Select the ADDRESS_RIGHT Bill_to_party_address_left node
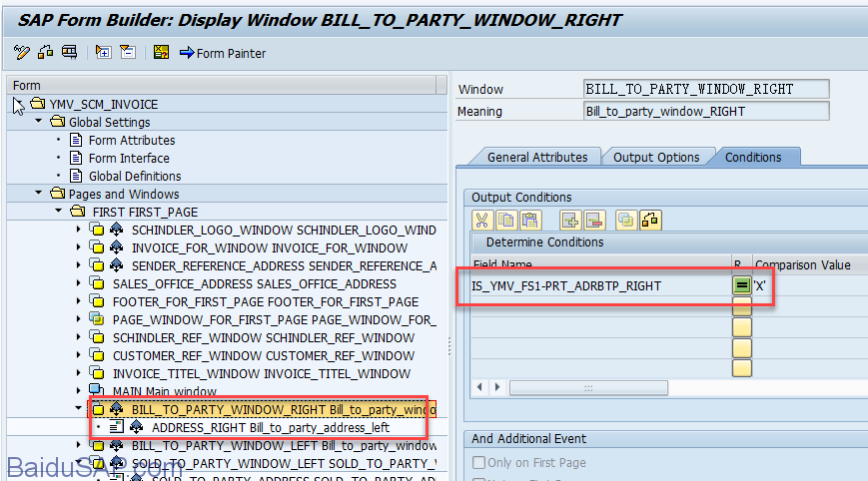This screenshot has height=481, width=868. pos(270,427)
